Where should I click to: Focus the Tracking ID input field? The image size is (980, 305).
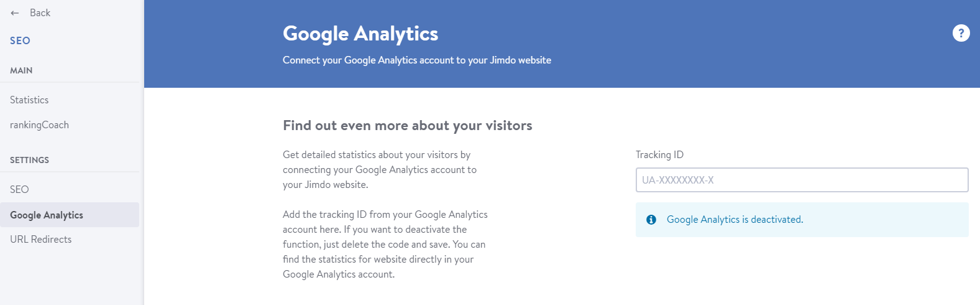click(802, 180)
